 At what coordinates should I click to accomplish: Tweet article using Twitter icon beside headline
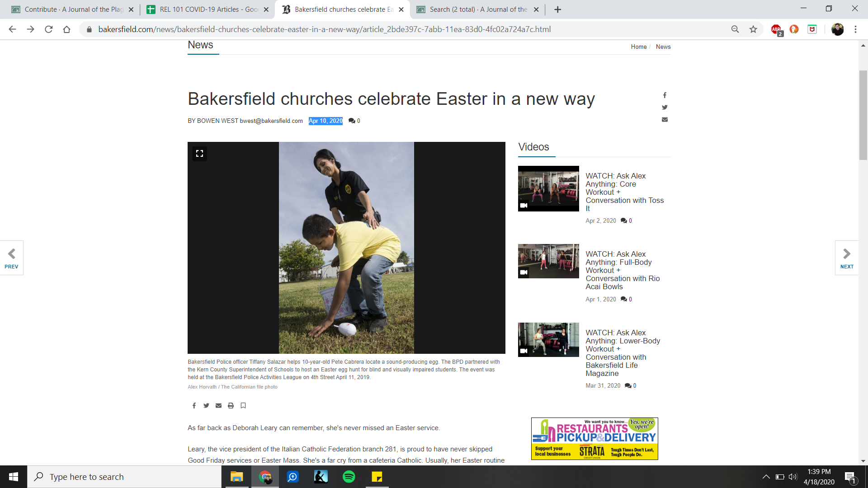pyautogui.click(x=665, y=108)
